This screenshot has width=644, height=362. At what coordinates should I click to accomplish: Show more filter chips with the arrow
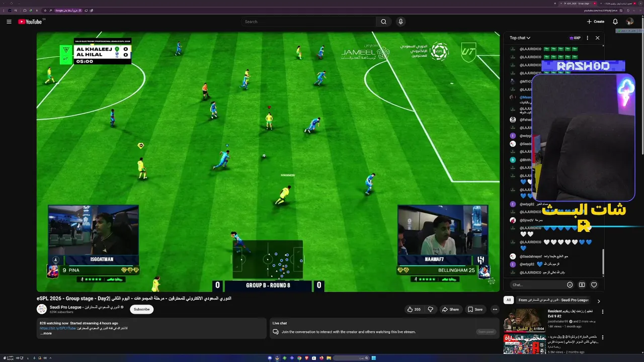(598, 301)
